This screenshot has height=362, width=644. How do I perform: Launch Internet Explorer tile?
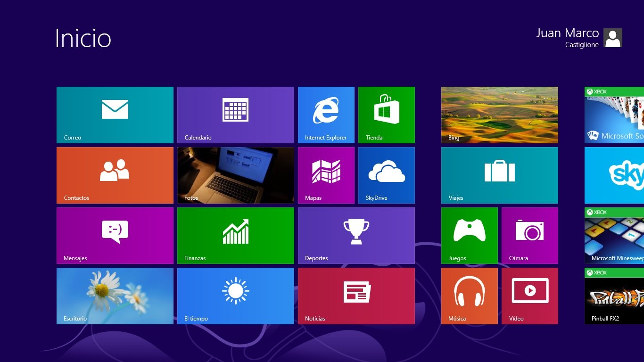click(326, 115)
